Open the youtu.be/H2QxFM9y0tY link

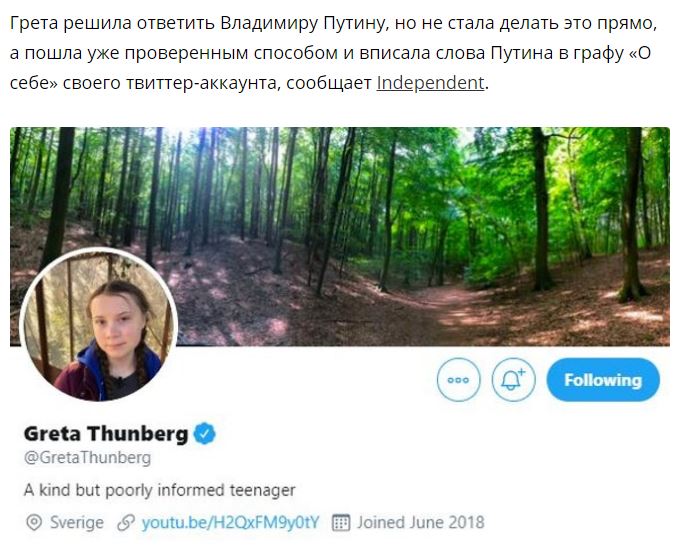(230, 522)
